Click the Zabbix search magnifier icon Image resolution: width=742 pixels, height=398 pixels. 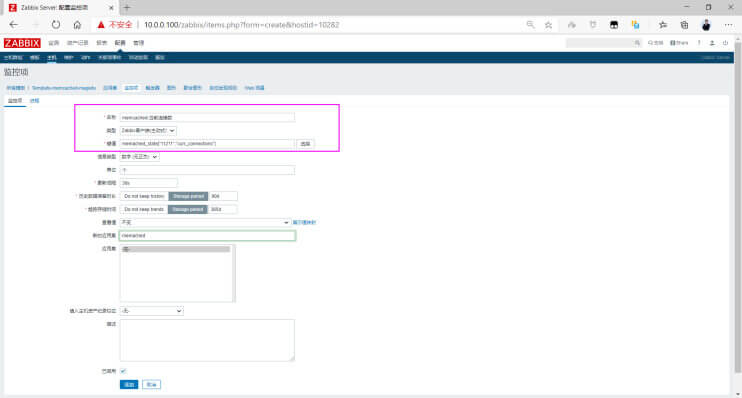point(637,43)
